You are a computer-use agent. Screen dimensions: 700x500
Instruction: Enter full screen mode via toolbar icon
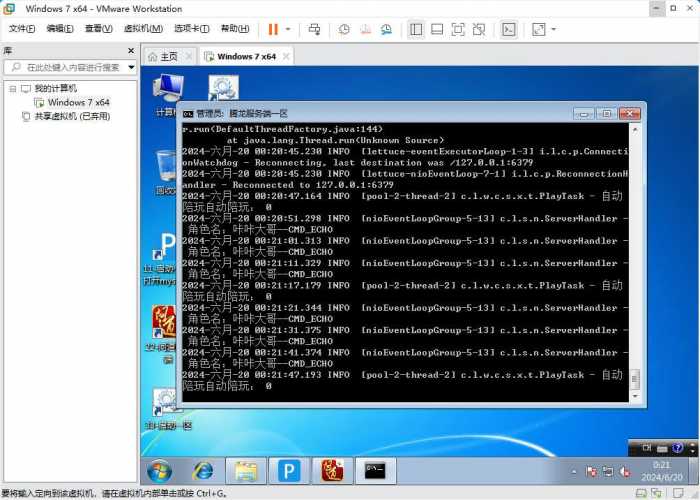(x=458, y=29)
